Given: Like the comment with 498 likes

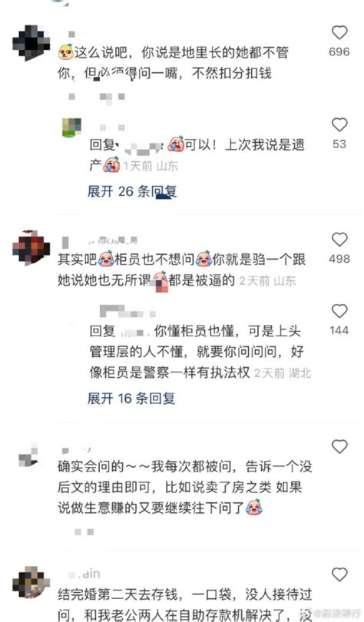Looking at the screenshot, I should (339, 240).
